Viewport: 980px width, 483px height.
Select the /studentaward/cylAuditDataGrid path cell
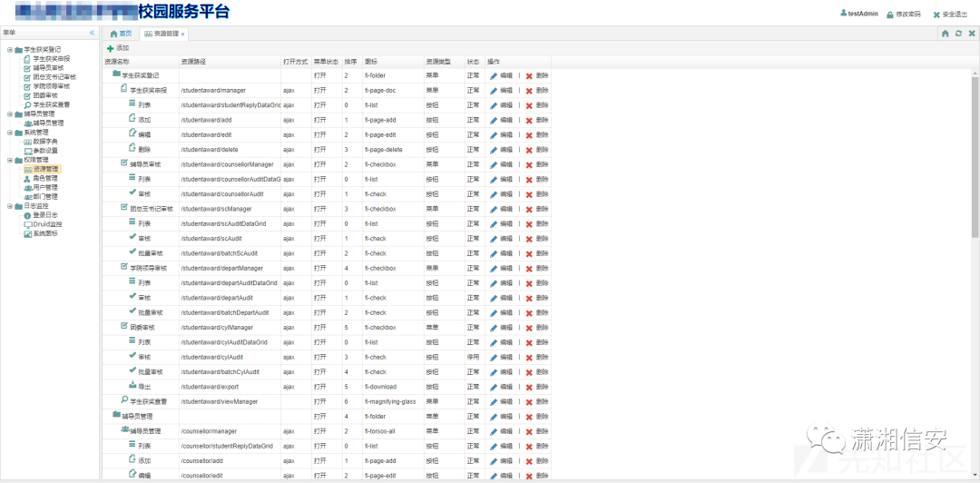230,342
